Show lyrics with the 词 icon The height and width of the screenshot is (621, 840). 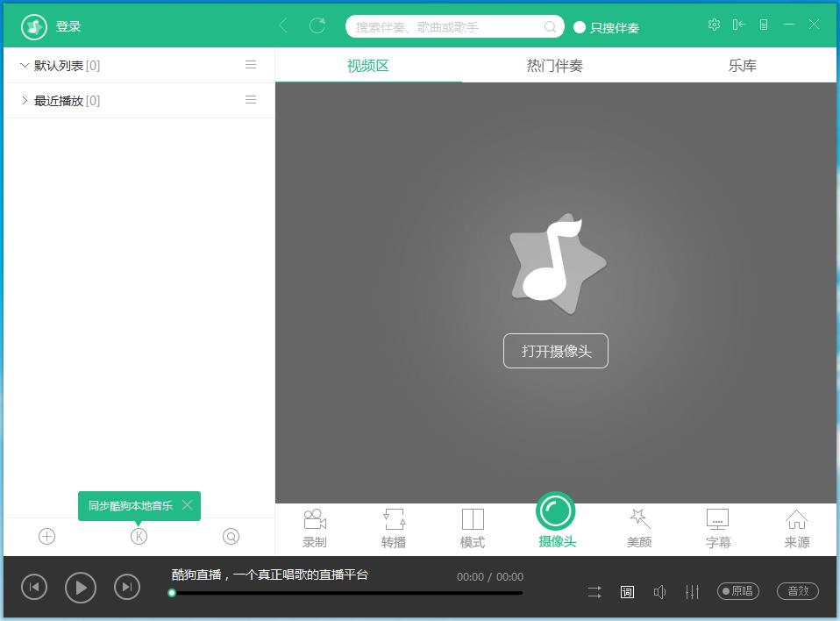[627, 592]
